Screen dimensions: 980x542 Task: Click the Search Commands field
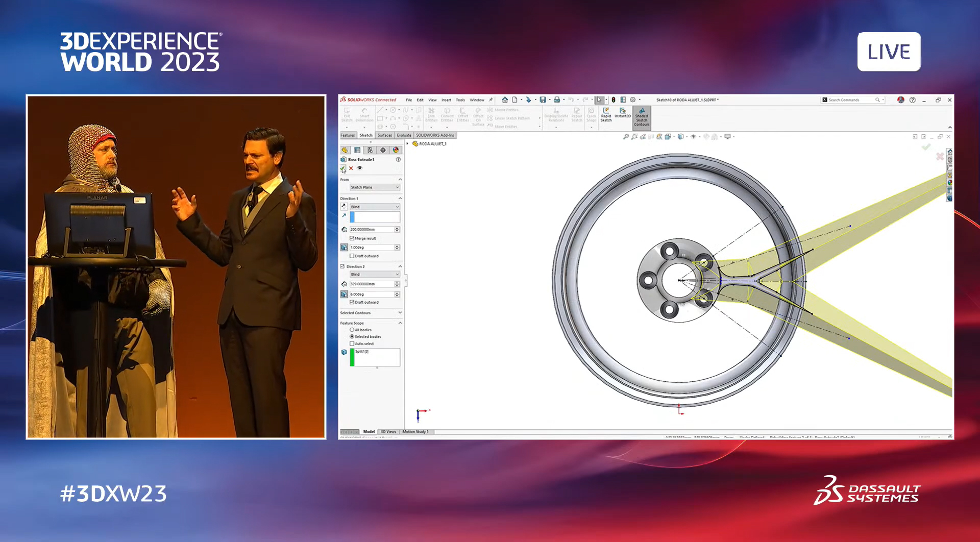[x=852, y=100]
